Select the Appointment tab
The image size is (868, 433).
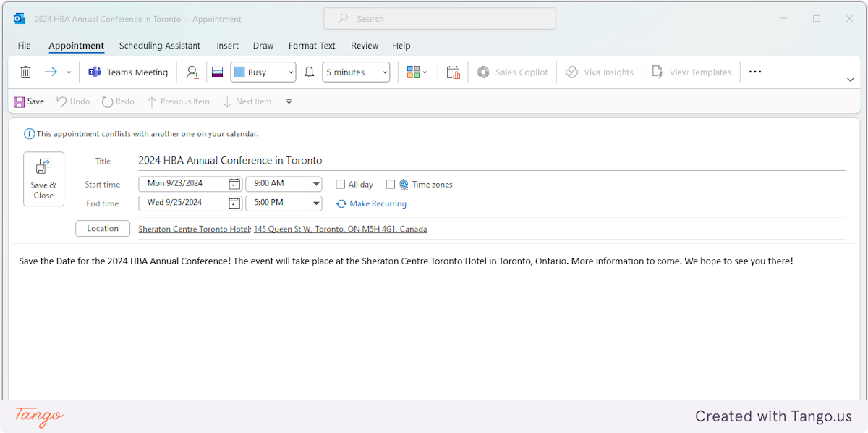coord(77,46)
